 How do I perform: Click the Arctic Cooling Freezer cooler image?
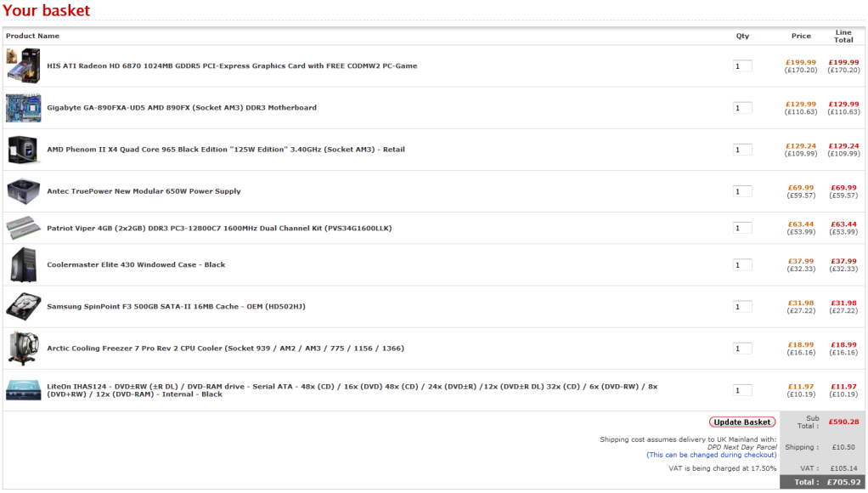pyautogui.click(x=23, y=348)
